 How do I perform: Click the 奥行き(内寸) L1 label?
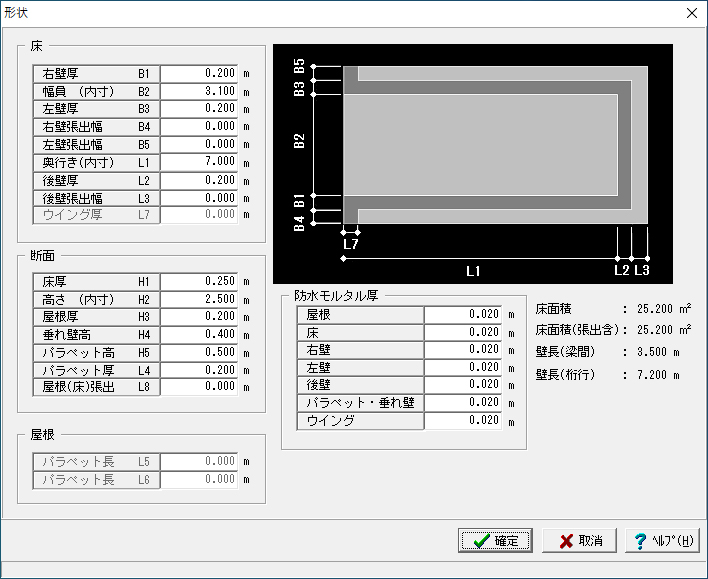(96, 162)
